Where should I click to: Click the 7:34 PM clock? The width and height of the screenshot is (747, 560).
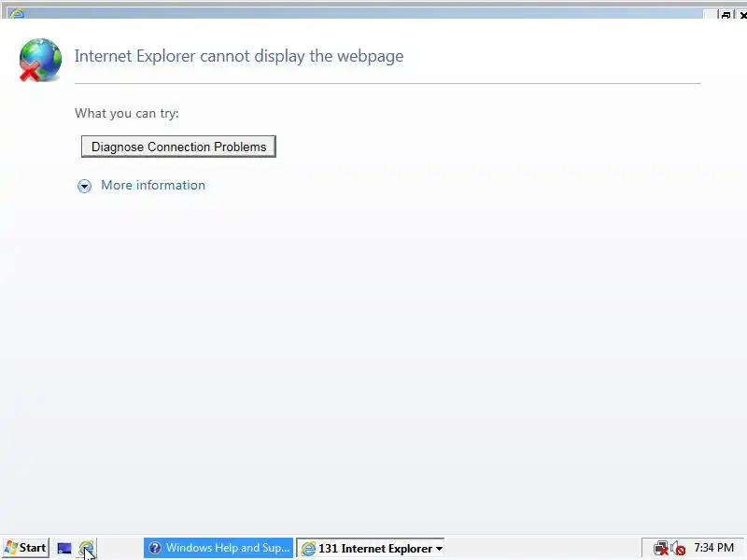coord(713,548)
